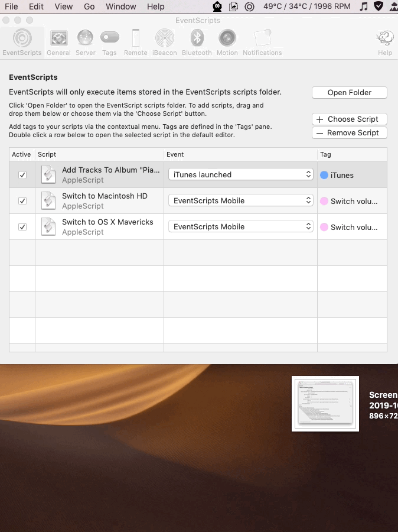Click the Open Folder button

[349, 93]
